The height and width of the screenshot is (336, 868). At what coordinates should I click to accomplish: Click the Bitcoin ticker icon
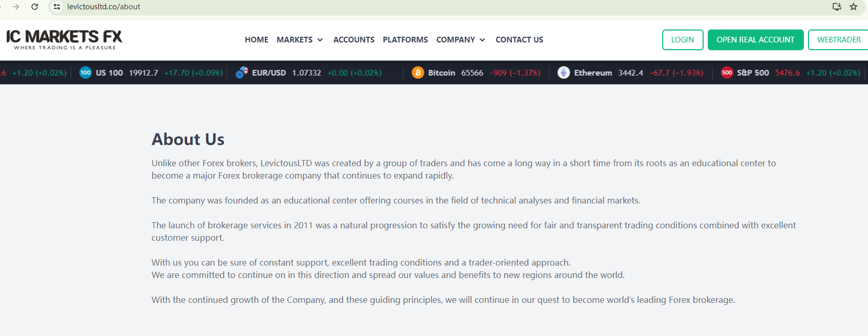(x=418, y=73)
